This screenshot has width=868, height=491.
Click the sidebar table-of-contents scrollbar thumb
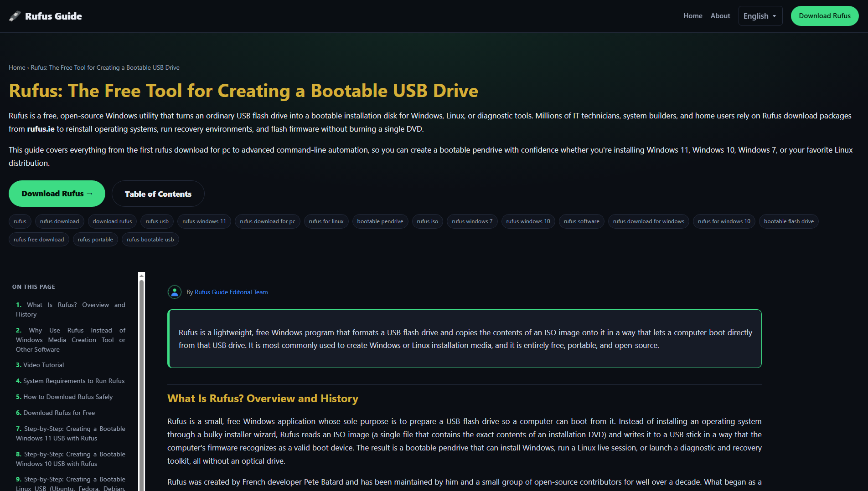[x=142, y=385]
